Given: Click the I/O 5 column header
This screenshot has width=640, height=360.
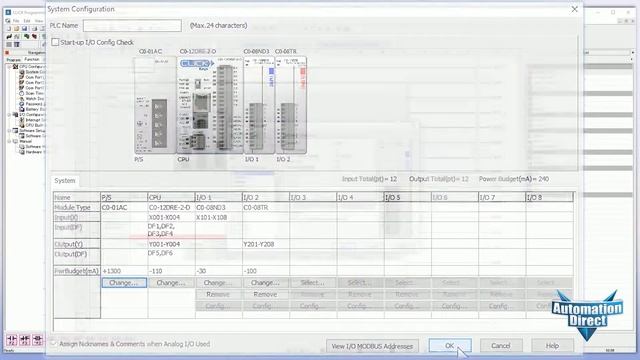Looking at the screenshot, I should (407, 198).
